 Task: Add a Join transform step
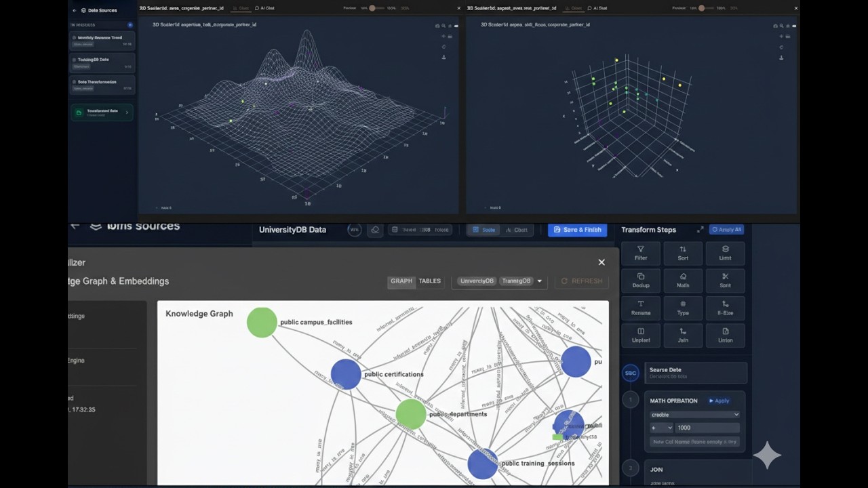pos(683,335)
